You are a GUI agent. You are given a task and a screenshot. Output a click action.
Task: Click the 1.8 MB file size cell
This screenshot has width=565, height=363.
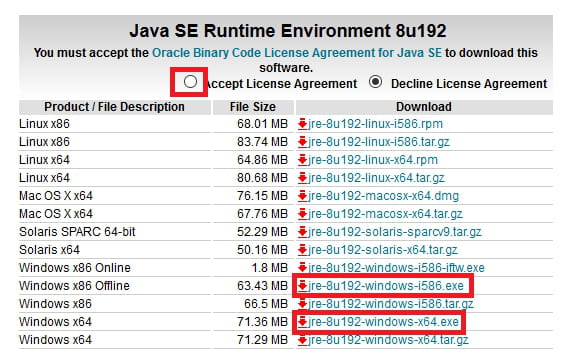270,268
